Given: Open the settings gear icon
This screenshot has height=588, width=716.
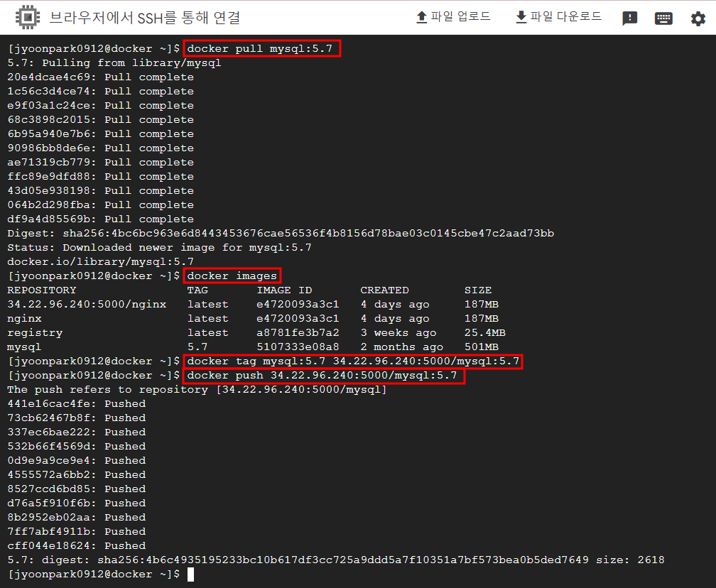Looking at the screenshot, I should click(698, 18).
